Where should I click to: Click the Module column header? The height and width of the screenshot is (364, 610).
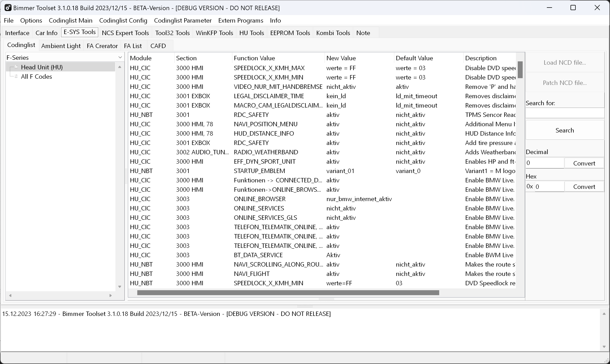pyautogui.click(x=151, y=58)
